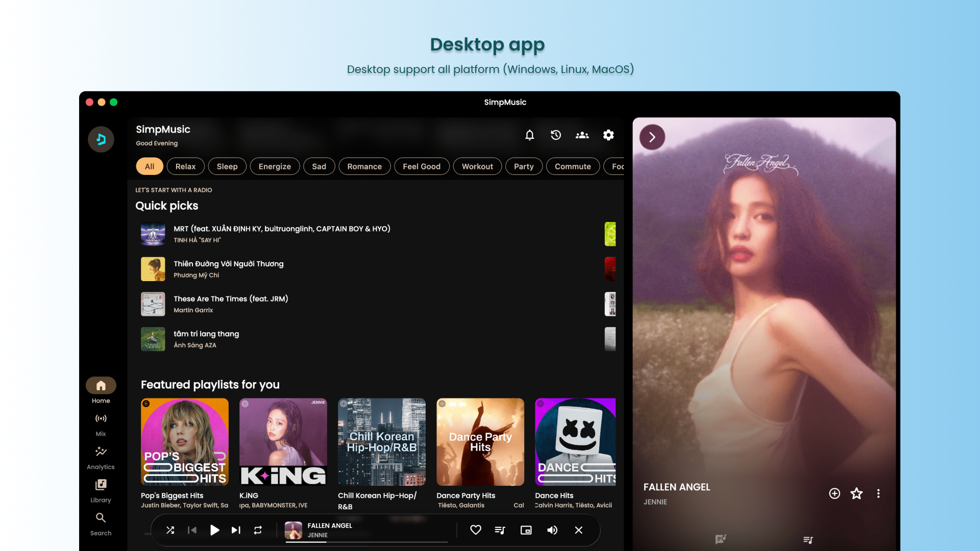Select the Relax mood chip

(185, 166)
